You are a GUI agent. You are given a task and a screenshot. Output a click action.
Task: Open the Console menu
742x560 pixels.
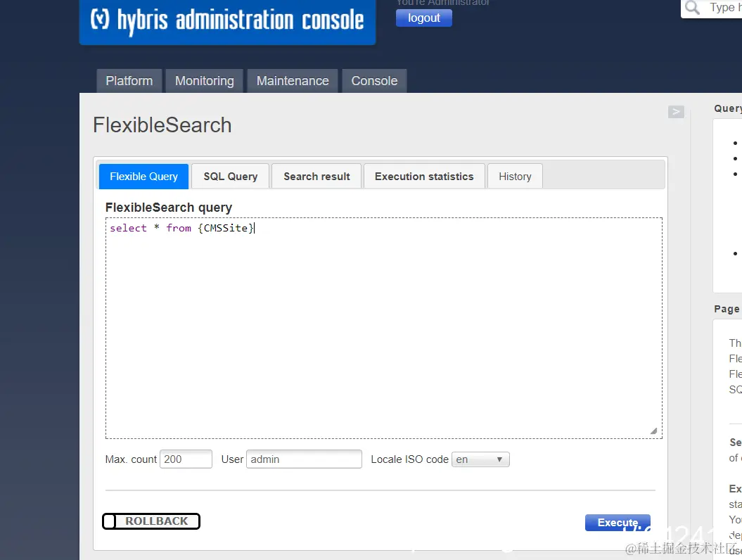click(374, 81)
